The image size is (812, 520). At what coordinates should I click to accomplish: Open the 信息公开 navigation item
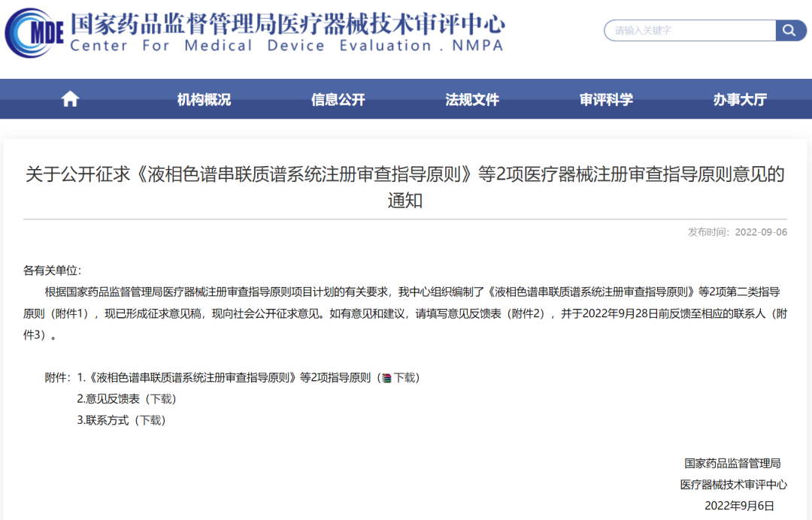pos(338,99)
